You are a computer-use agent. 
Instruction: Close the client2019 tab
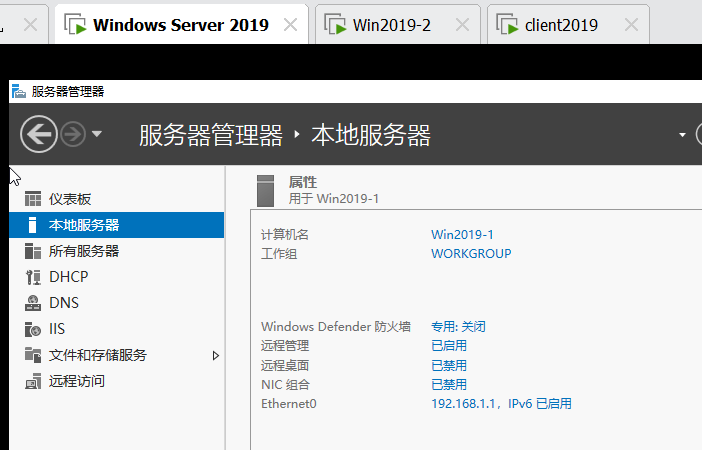631,25
